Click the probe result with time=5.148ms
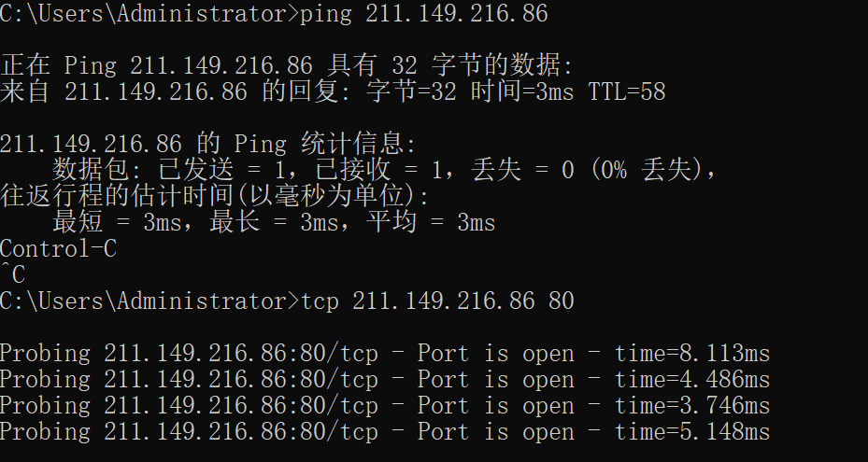868x462 pixels. pos(385,432)
